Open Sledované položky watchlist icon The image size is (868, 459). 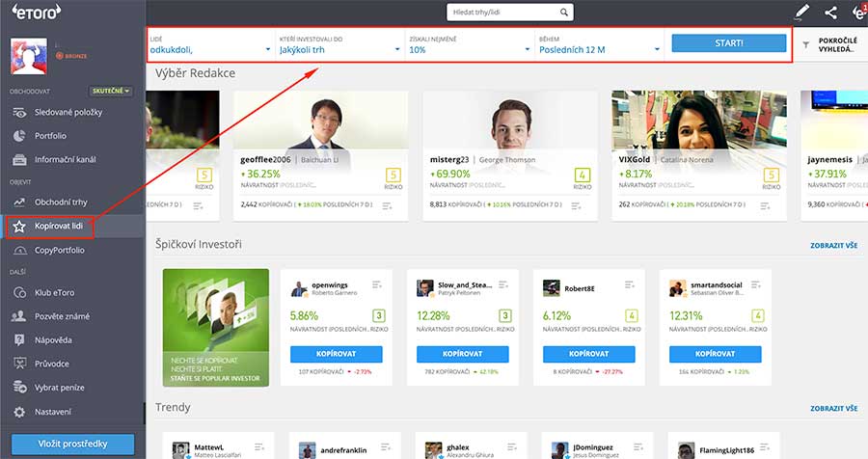coord(19,113)
